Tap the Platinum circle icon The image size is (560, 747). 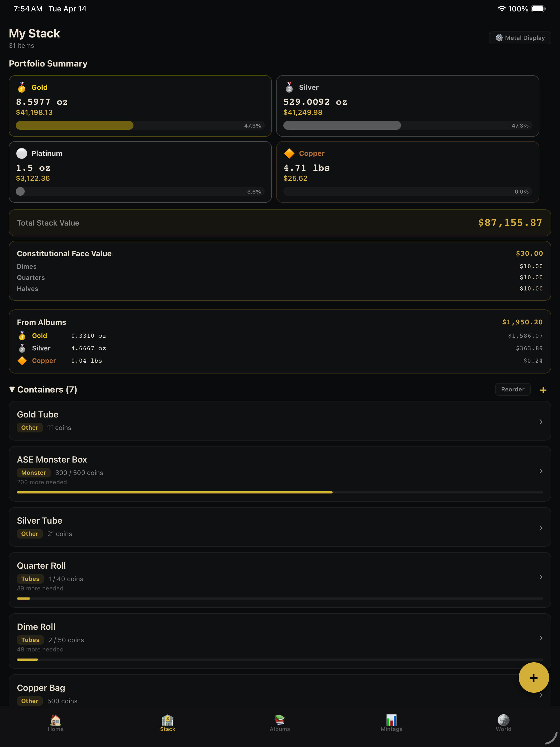(x=22, y=153)
